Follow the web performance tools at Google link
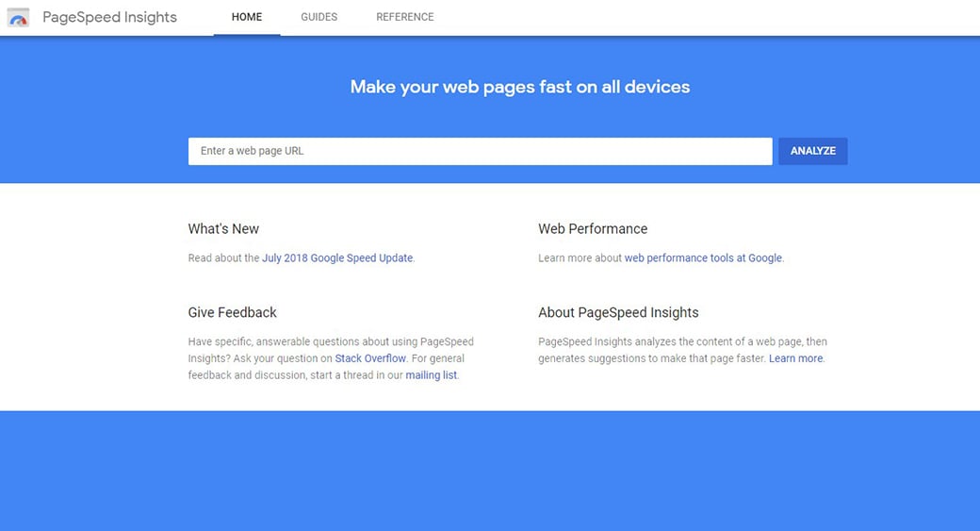980x531 pixels. [703, 257]
